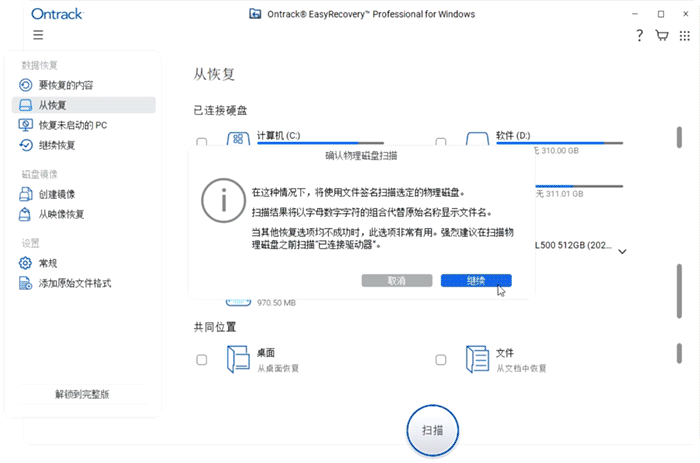
Task: Minimize the EasyRecovery window
Action: [635, 14]
